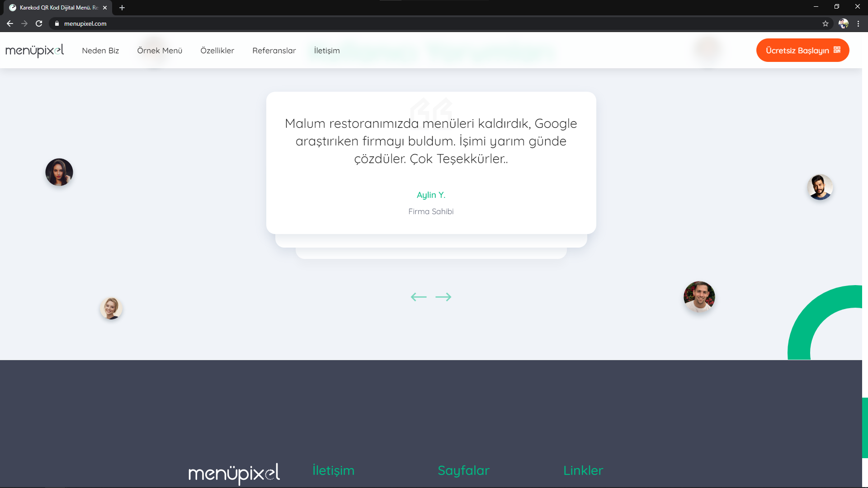Select Özellikler in the navigation
This screenshot has width=868, height=488.
click(217, 51)
